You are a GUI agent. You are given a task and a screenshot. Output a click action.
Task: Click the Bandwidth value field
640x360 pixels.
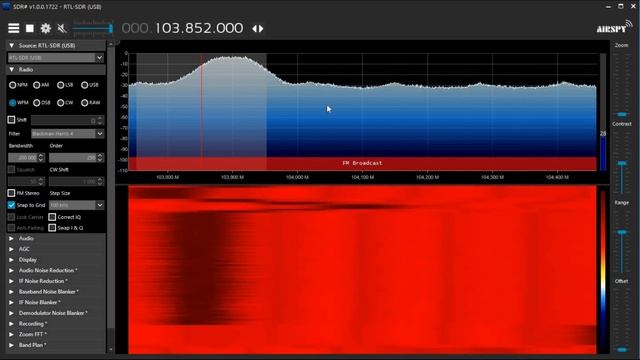22,158
